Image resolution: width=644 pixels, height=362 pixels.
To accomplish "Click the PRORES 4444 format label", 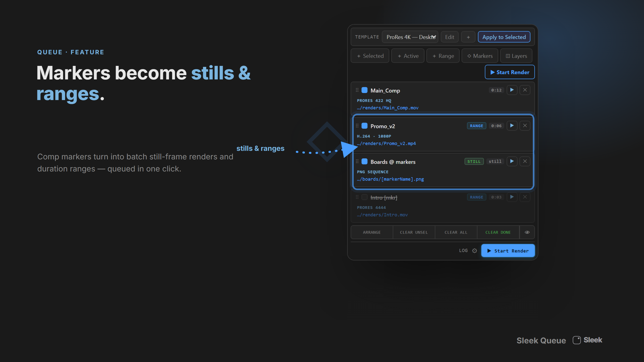I will pyautogui.click(x=371, y=208).
